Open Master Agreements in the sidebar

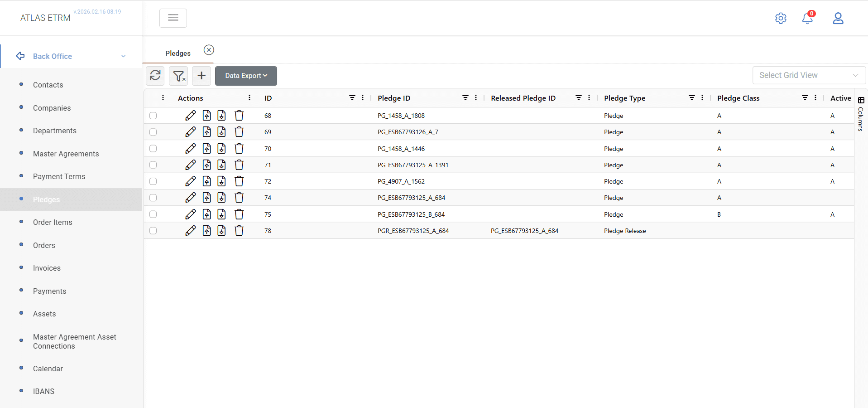point(66,154)
